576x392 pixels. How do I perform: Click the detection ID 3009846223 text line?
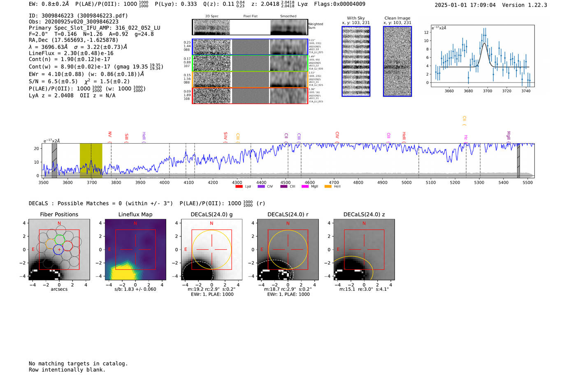(x=78, y=16)
